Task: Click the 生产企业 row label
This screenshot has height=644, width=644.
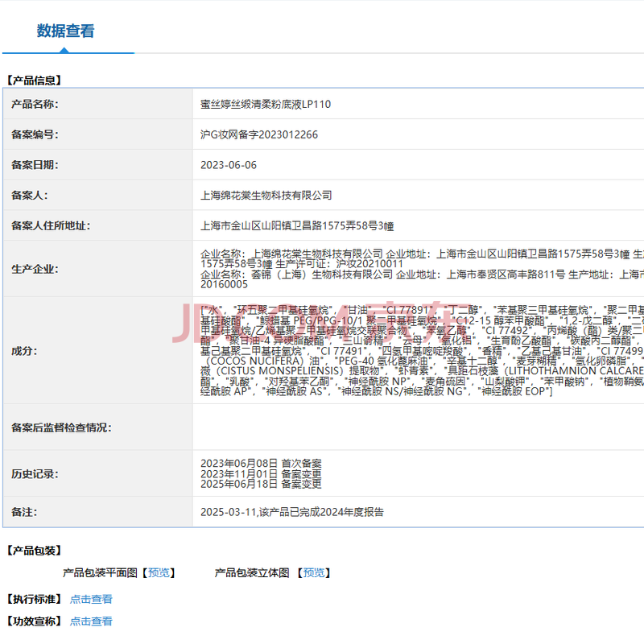Action: (x=35, y=269)
